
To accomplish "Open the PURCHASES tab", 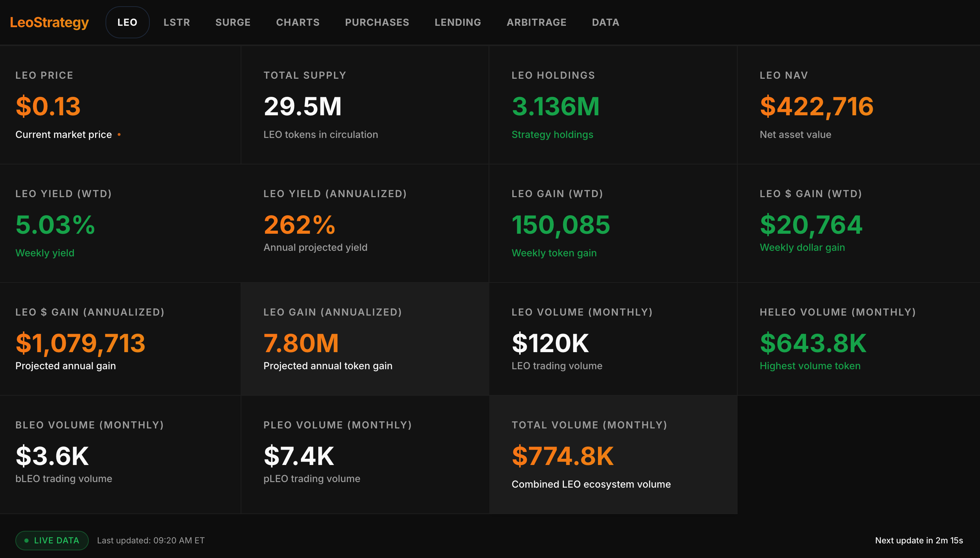I will click(x=377, y=22).
